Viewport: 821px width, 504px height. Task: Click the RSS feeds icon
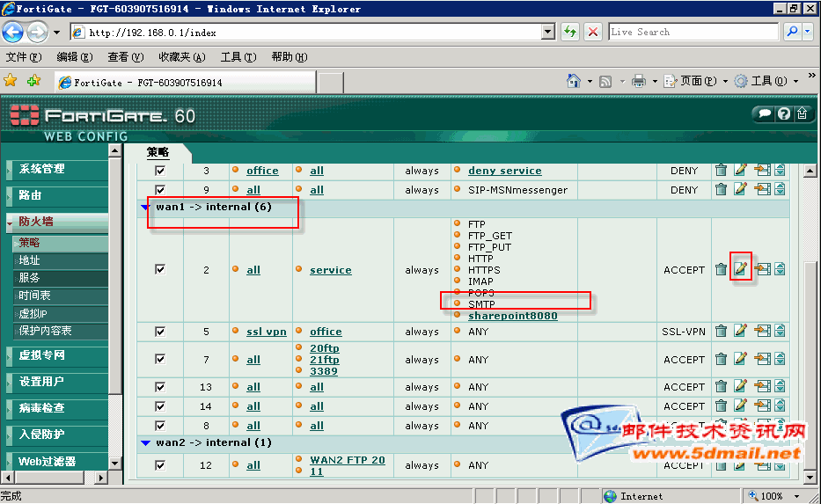pyautogui.click(x=605, y=82)
